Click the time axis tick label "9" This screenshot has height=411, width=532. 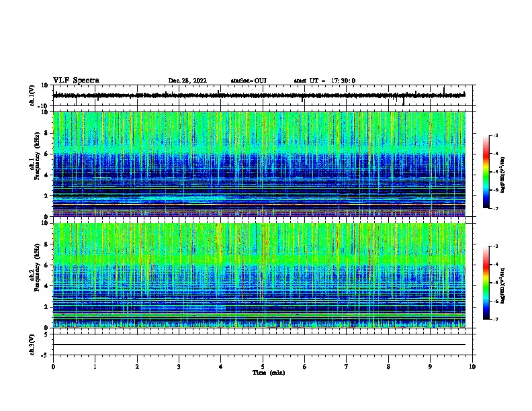click(x=430, y=367)
